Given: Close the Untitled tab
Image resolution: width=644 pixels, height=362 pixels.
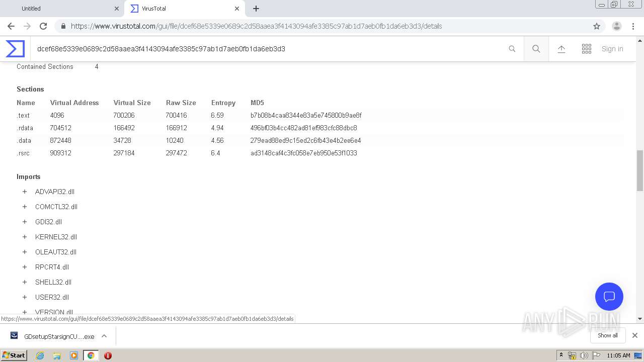Looking at the screenshot, I should click(116, 9).
